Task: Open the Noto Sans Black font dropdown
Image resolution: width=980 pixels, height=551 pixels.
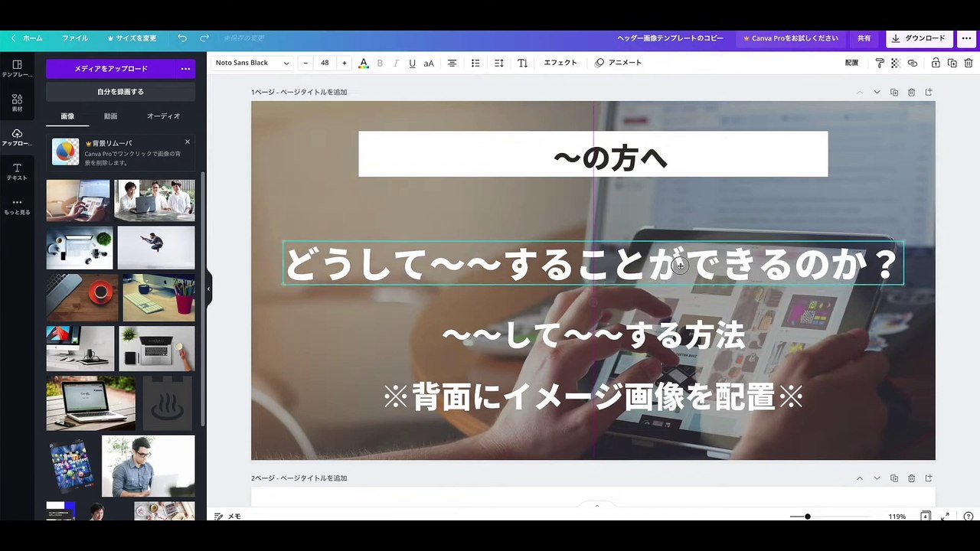Action: point(253,63)
